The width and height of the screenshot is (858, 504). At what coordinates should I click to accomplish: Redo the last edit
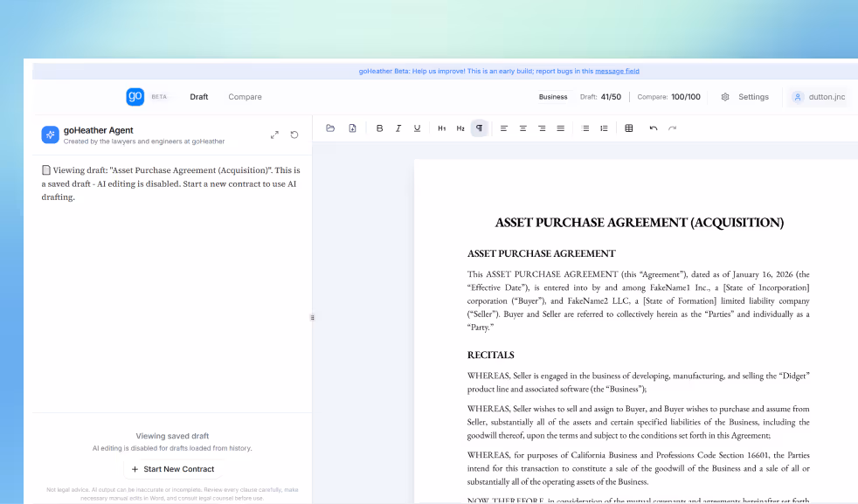tap(672, 128)
